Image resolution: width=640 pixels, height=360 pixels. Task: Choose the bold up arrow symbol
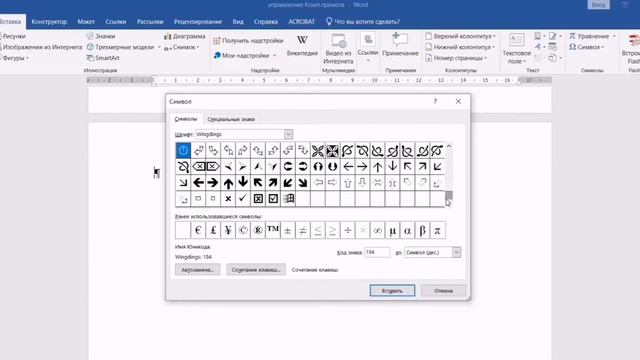coord(228,182)
